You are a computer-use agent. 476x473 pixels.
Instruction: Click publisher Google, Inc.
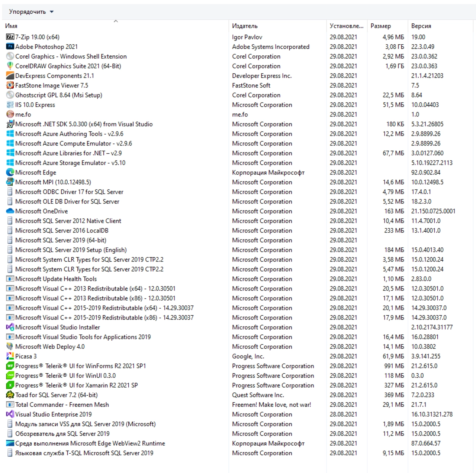point(248,356)
